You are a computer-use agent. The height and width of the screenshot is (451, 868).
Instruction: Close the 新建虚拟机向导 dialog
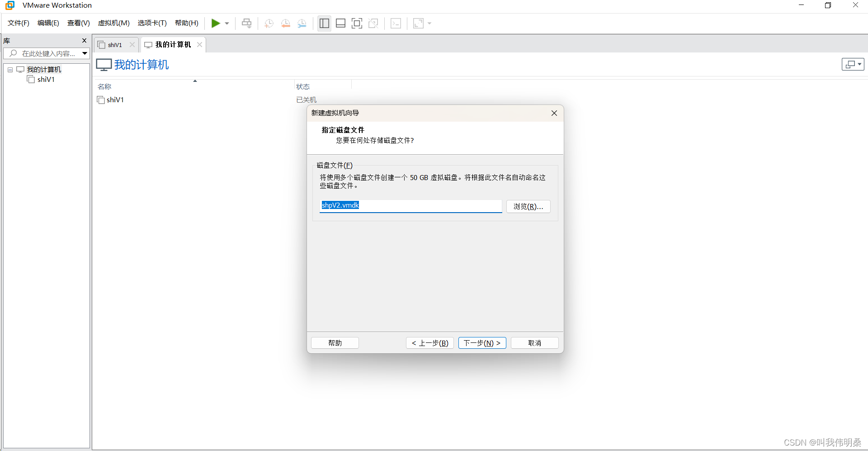554,113
